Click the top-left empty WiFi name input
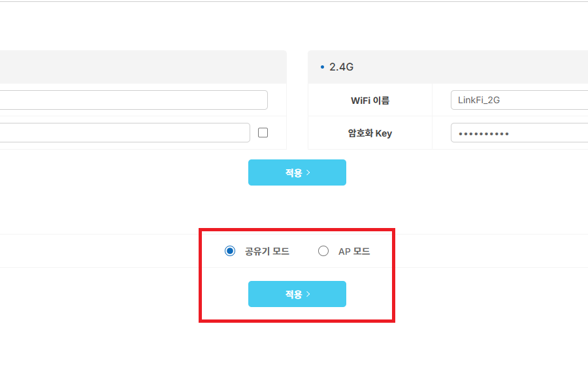 pos(133,100)
